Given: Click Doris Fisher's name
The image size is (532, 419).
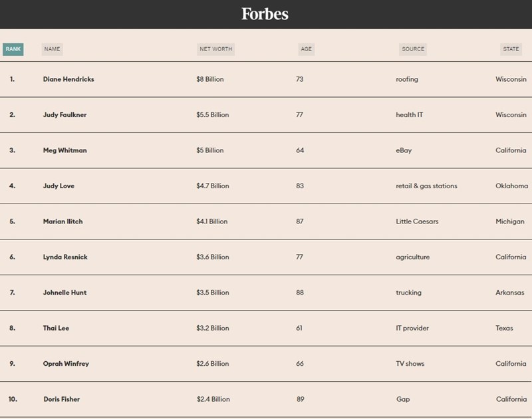Looking at the screenshot, I should (x=62, y=399).
